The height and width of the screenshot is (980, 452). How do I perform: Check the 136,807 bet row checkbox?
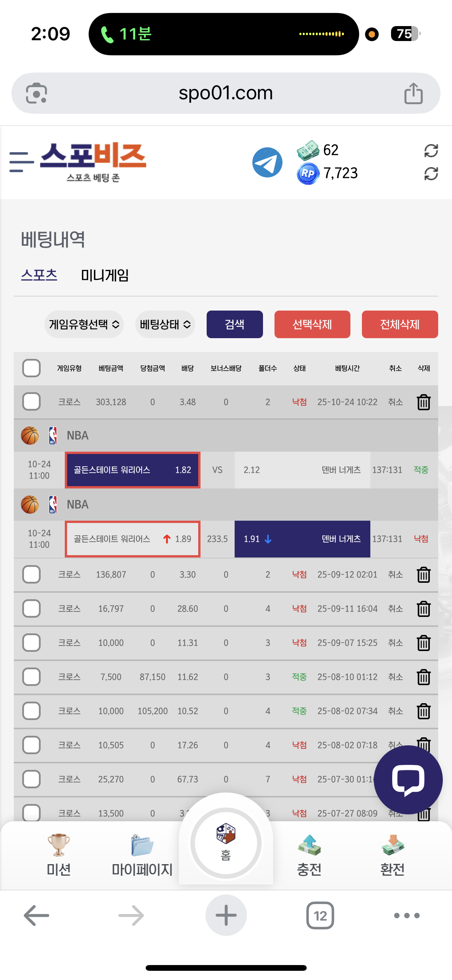coord(31,574)
